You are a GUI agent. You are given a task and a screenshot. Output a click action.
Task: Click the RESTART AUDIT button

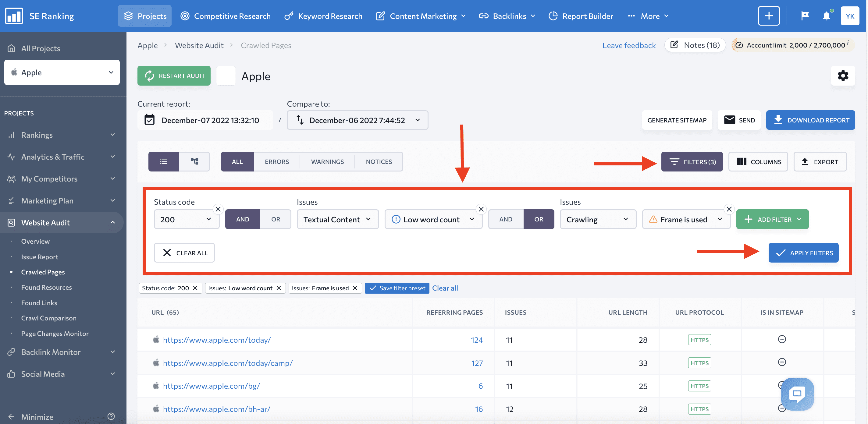point(174,76)
